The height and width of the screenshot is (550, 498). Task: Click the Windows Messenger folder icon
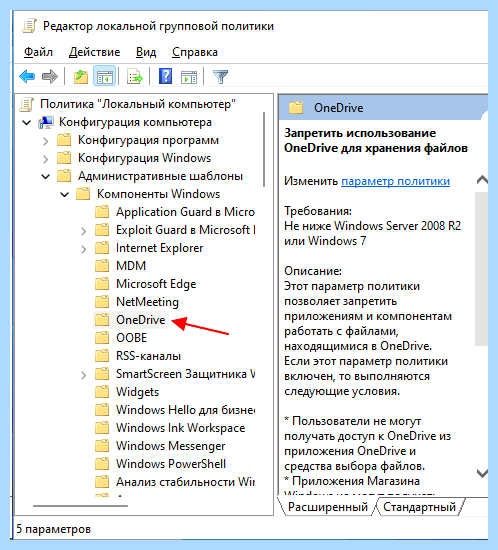(x=102, y=445)
